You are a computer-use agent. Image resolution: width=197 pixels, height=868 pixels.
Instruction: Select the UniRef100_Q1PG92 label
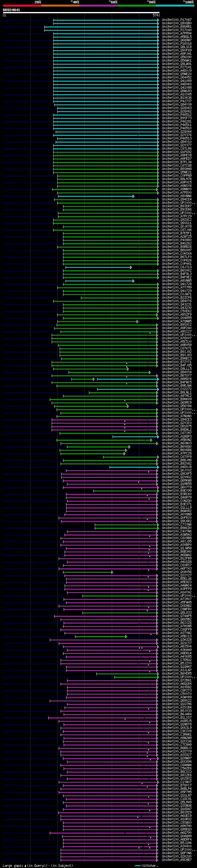[x=177, y=152]
